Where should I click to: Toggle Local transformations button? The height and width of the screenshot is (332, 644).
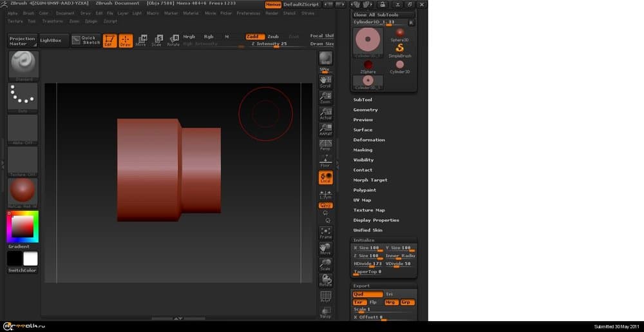(x=325, y=177)
